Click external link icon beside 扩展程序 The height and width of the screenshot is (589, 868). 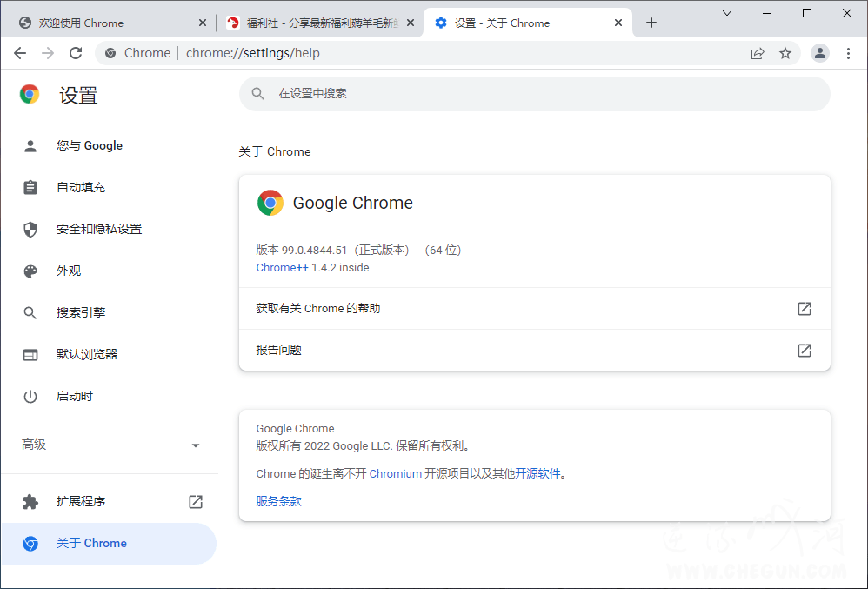tap(196, 501)
